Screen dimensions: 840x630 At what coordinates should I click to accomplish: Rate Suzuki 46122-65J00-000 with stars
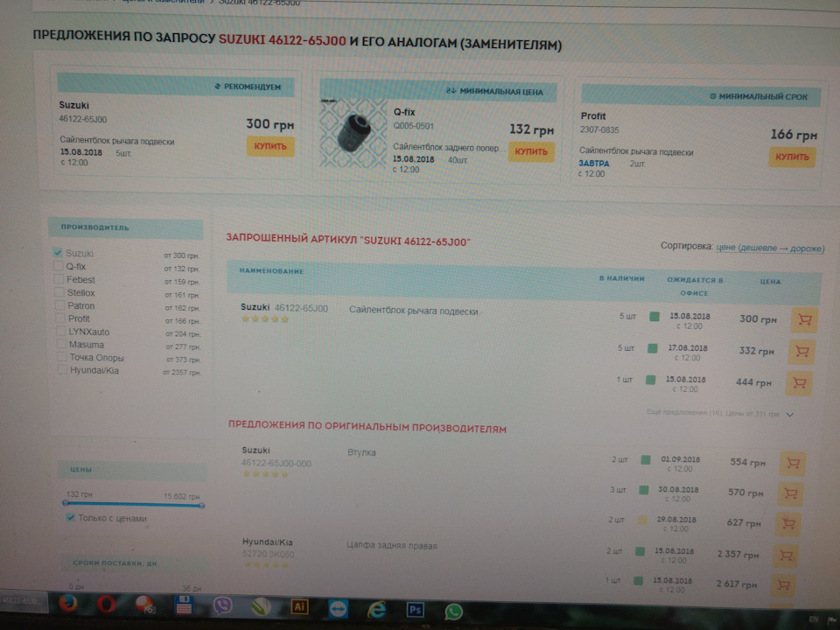point(266,474)
